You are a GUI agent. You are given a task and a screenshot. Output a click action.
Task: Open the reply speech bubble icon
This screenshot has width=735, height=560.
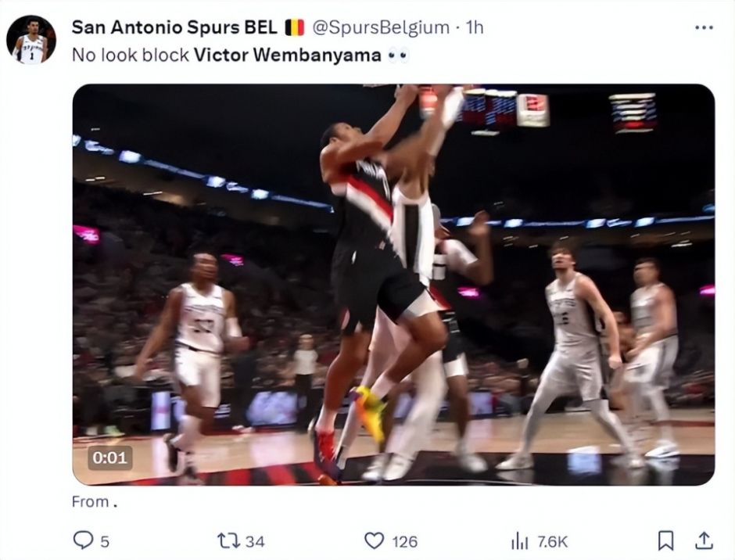(83, 540)
